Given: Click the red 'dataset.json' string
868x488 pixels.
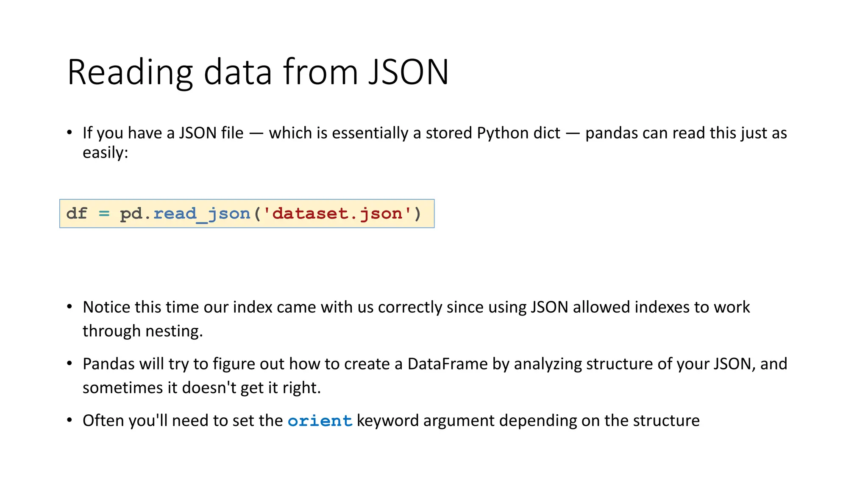Looking at the screenshot, I should click(x=337, y=213).
